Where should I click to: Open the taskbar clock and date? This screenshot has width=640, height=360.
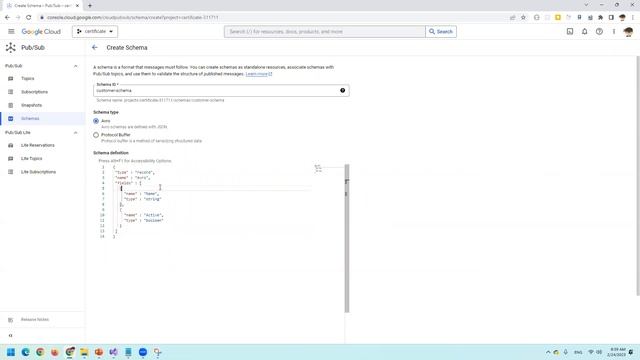click(616, 352)
